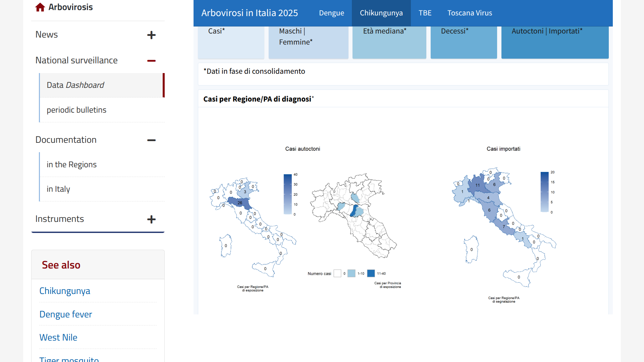
Task: Switch to the Dengue tab
Action: [x=331, y=13]
